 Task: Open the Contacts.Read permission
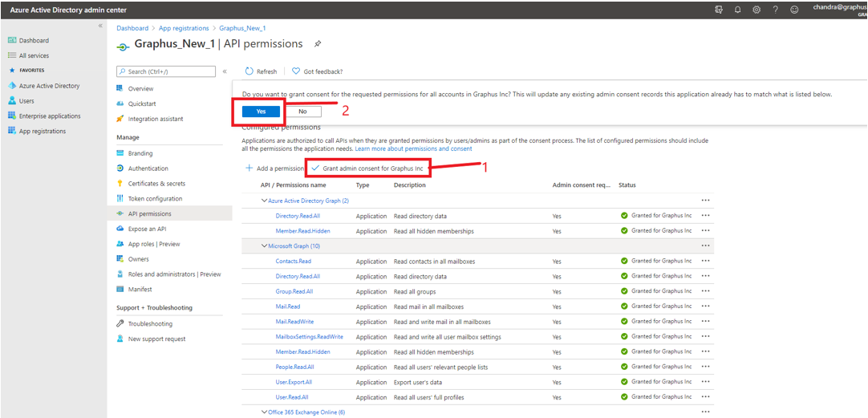294,261
